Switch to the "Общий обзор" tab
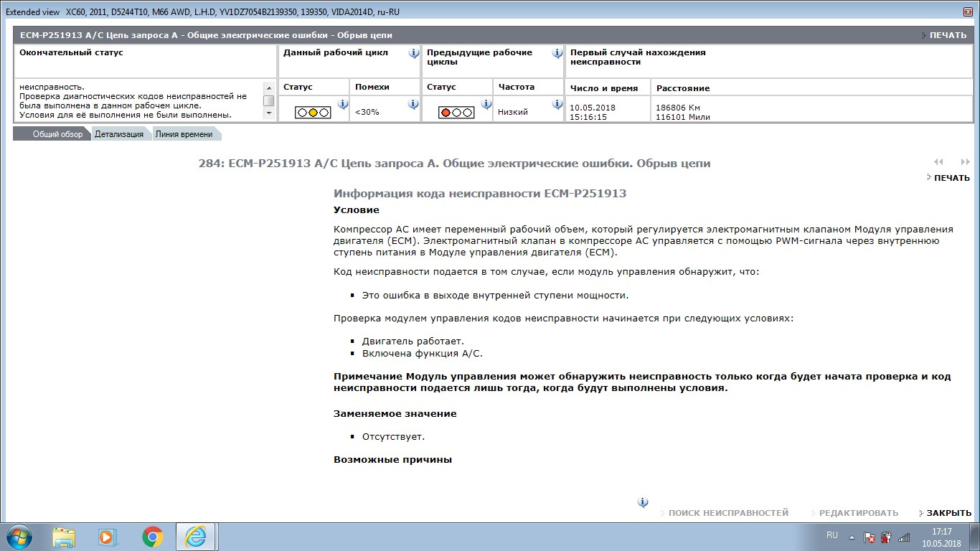This screenshot has height=551, width=980. click(53, 134)
